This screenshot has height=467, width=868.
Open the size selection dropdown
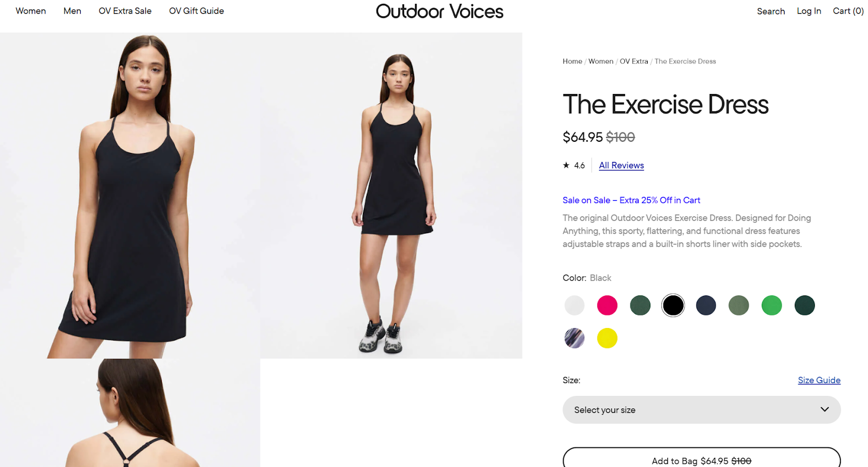click(x=701, y=409)
